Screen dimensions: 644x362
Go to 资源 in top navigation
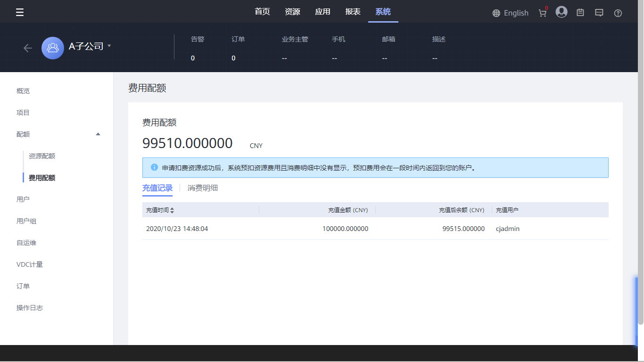click(292, 12)
